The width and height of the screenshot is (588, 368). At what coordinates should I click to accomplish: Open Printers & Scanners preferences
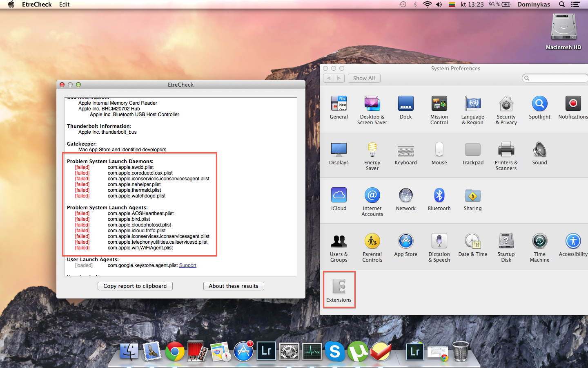[506, 156]
